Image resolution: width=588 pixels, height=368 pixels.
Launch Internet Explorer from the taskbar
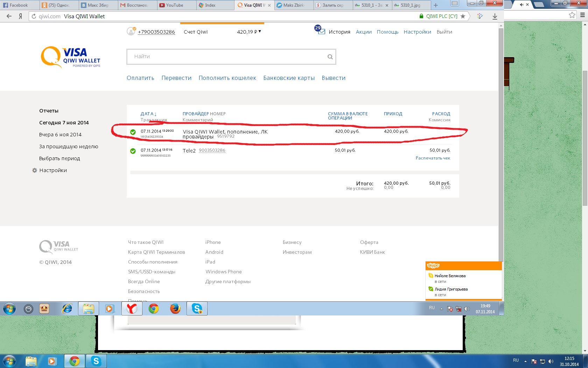[67, 308]
